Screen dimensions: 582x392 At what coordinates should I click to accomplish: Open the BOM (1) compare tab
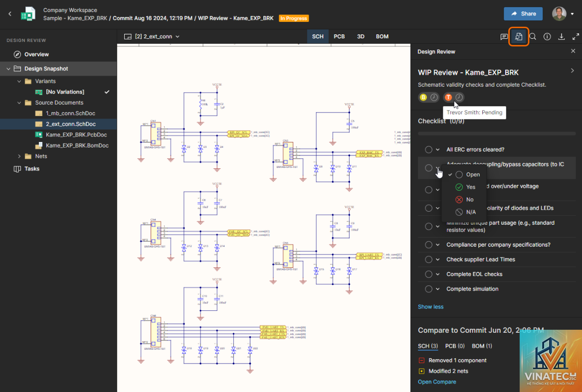tap(482, 346)
